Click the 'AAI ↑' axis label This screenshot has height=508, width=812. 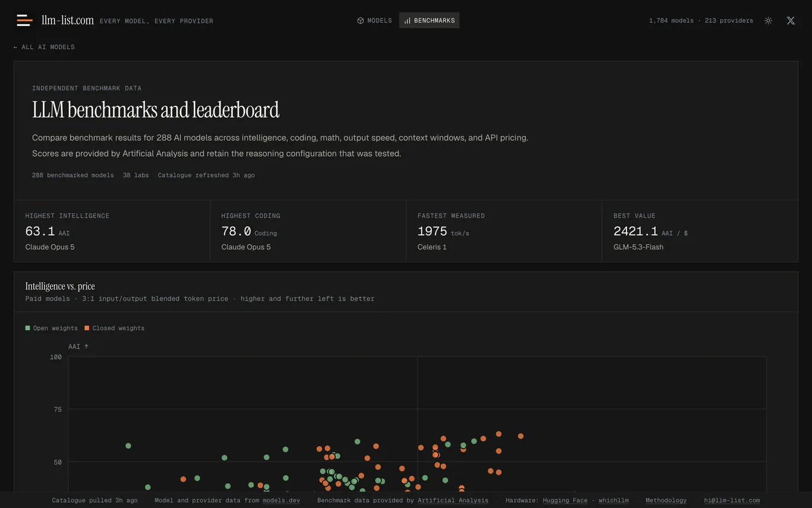tap(79, 347)
